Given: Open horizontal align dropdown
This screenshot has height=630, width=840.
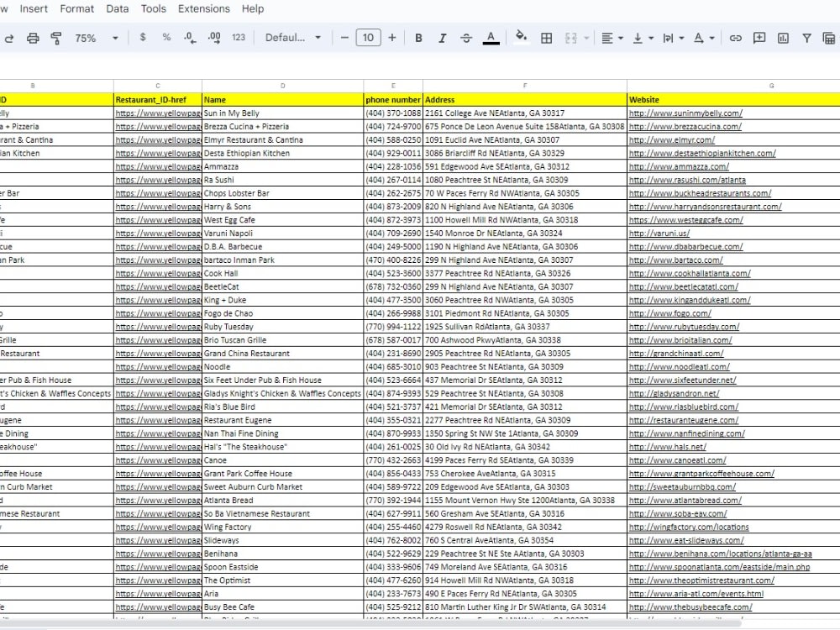Looking at the screenshot, I should point(612,38).
